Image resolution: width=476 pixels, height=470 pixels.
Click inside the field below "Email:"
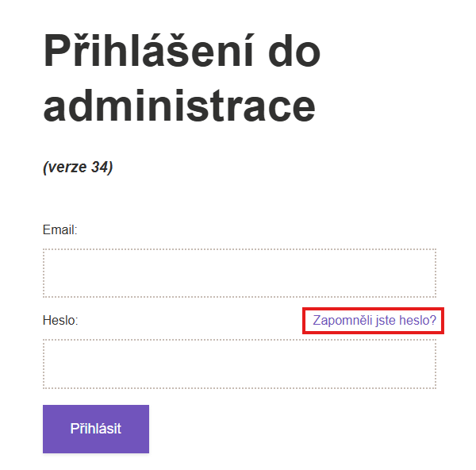click(x=239, y=273)
